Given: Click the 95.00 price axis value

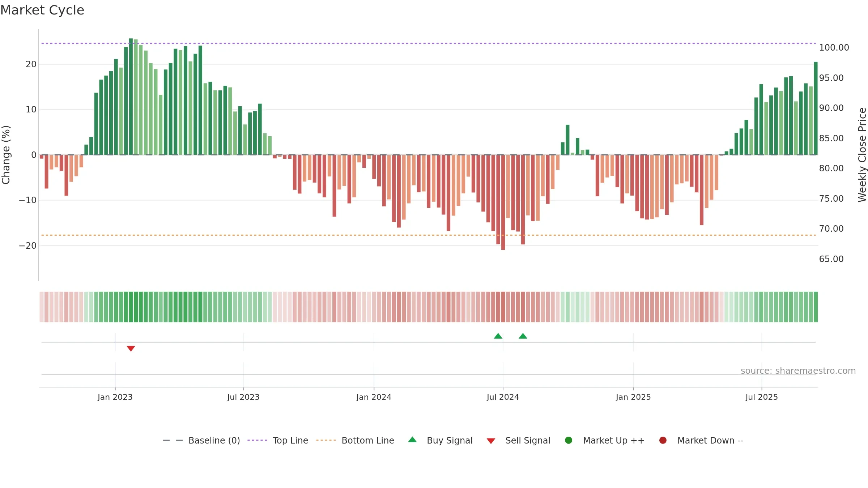Looking at the screenshot, I should [831, 78].
